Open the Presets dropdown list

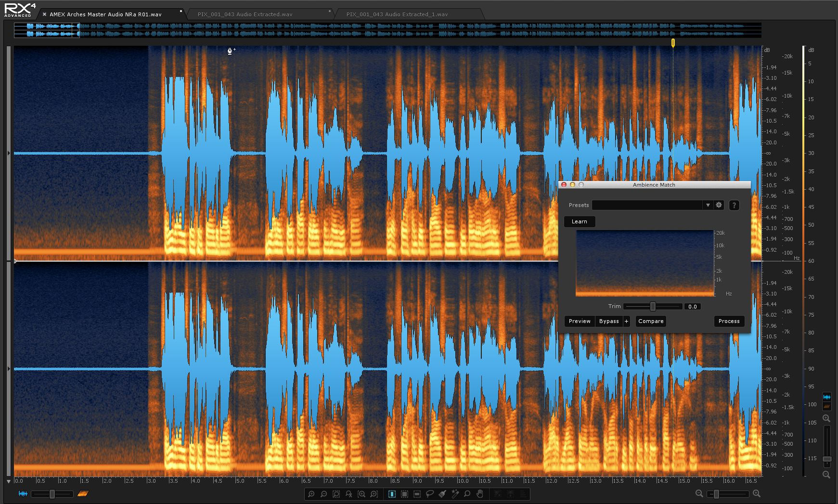tap(708, 205)
